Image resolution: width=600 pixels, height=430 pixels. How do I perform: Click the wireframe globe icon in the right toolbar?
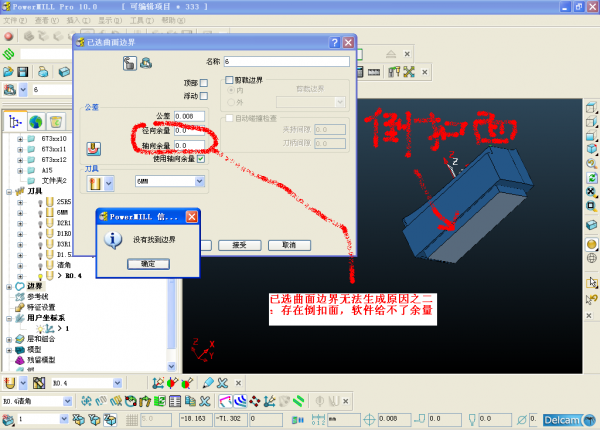pos(591,258)
